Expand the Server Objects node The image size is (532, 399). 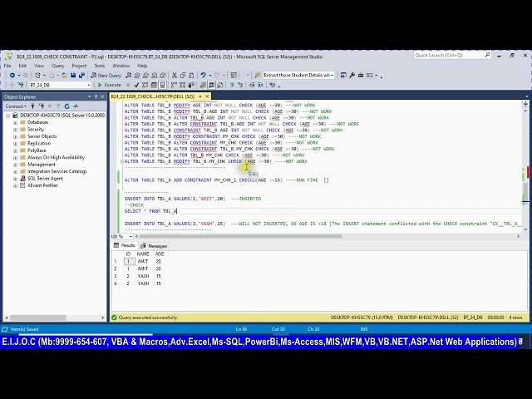pos(15,136)
